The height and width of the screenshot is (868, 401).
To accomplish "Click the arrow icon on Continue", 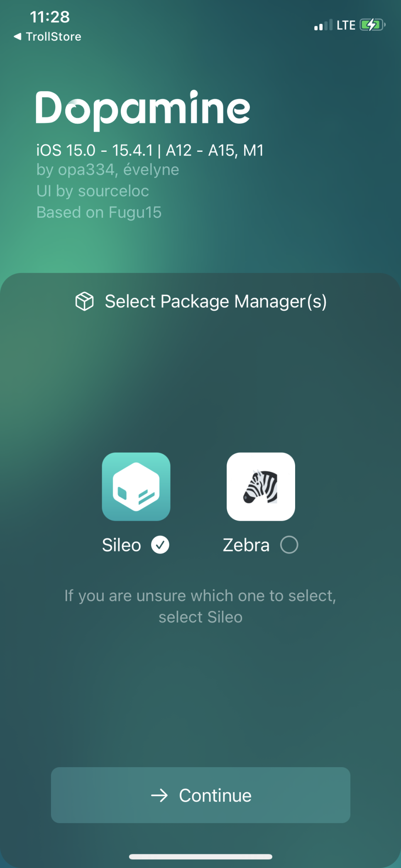I will [159, 795].
